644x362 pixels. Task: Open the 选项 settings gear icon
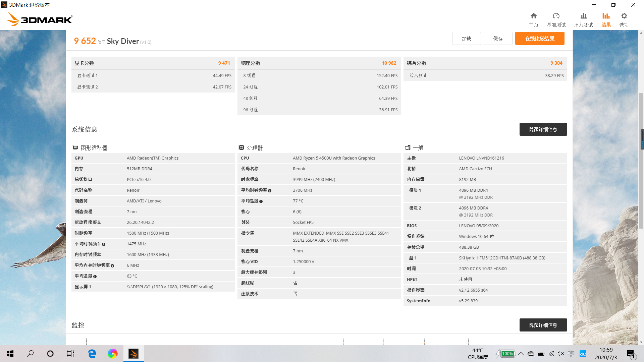[624, 16]
